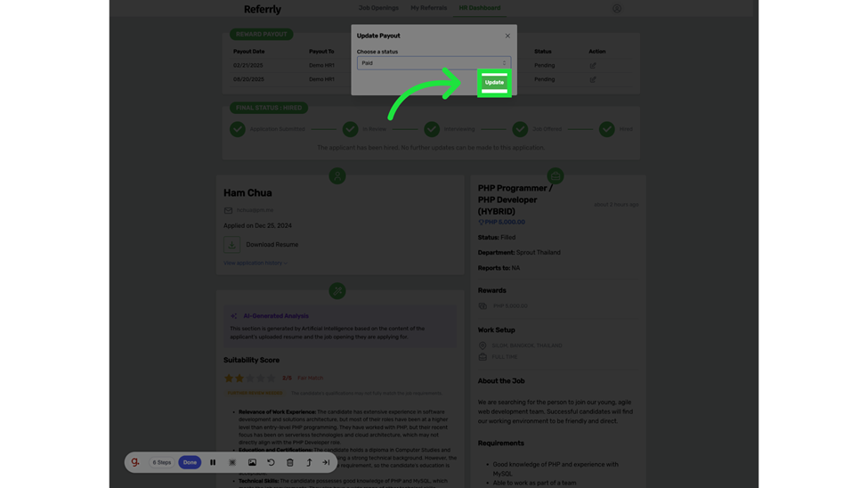Click the trash delete icon in recorder toolbar

tap(290, 462)
